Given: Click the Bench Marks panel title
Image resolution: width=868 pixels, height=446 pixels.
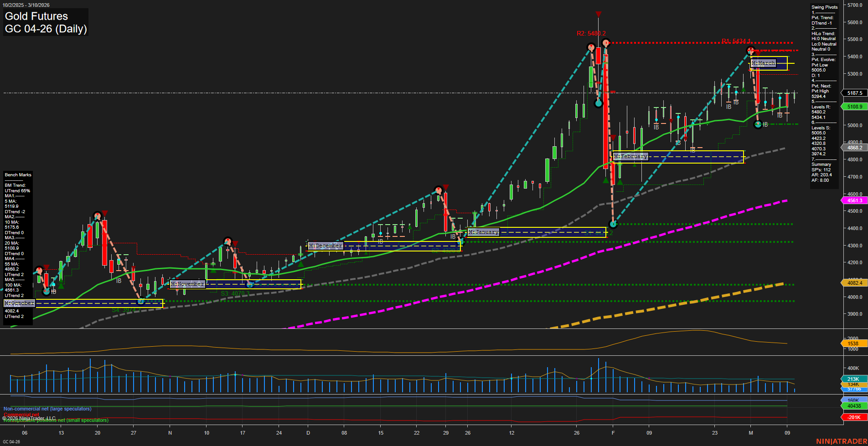Looking at the screenshot, I should click(17, 174).
